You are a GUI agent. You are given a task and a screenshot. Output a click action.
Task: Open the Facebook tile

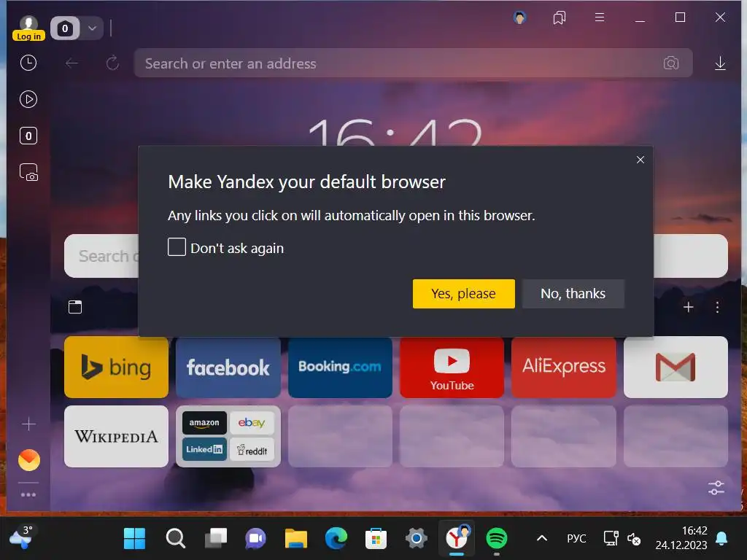[x=228, y=367]
